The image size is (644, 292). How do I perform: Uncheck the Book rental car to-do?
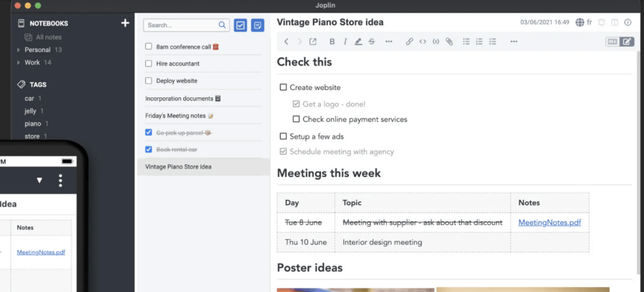pyautogui.click(x=148, y=149)
